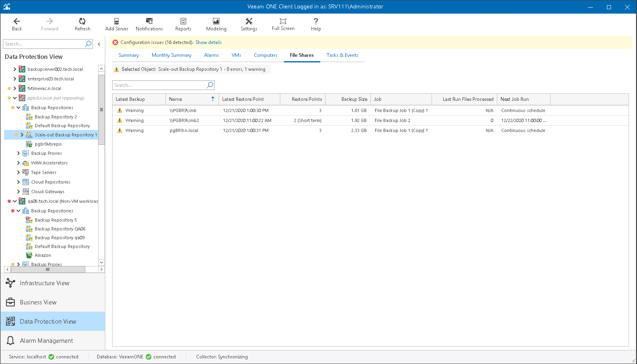Click in the tree search field
Screen dimensions: 637x364
click(44, 44)
